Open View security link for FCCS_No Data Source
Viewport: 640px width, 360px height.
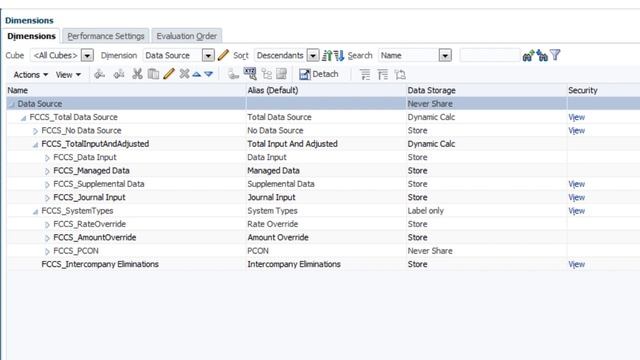[576, 131]
